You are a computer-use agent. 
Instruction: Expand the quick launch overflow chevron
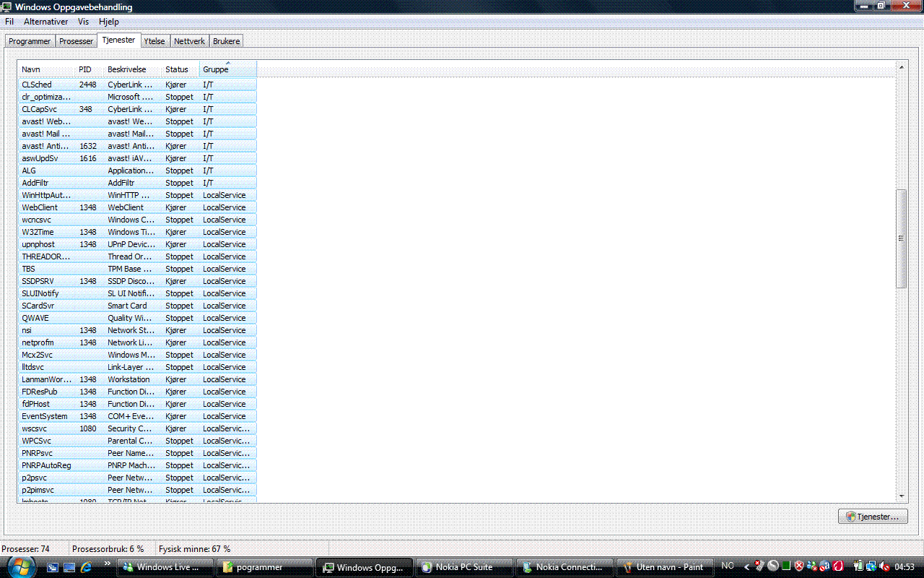[108, 564]
